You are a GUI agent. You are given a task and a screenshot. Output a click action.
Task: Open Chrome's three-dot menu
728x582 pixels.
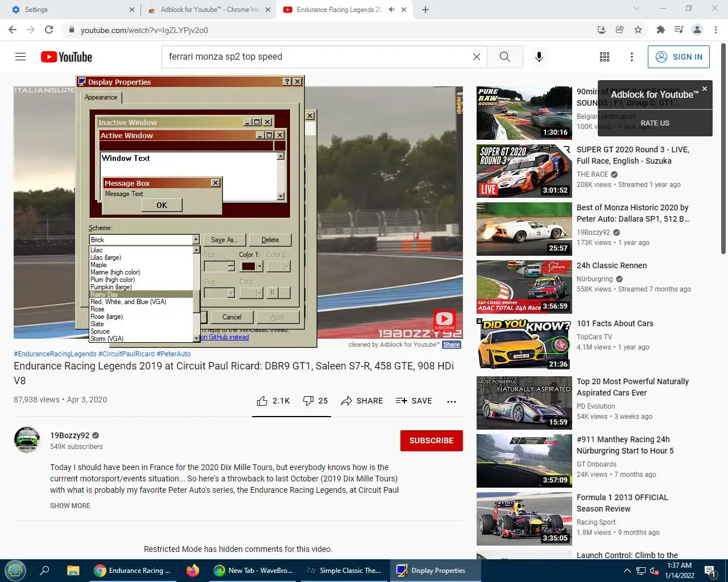coord(716,30)
